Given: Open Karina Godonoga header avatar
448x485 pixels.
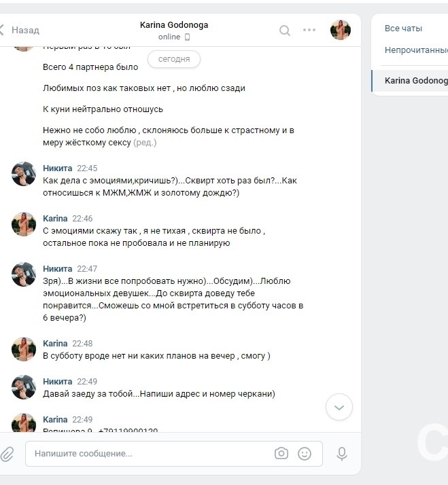Looking at the screenshot, I should 341,30.
